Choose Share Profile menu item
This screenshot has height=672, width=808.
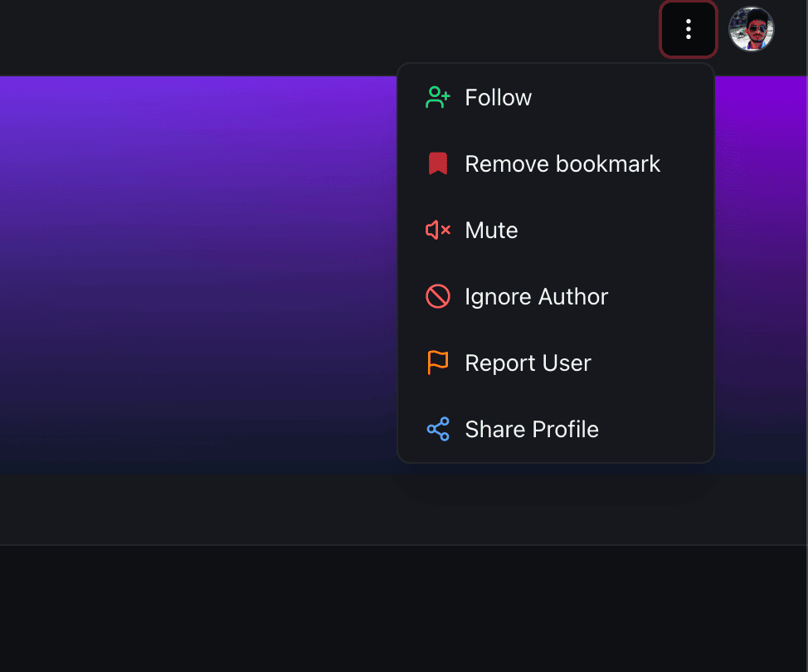point(556,429)
